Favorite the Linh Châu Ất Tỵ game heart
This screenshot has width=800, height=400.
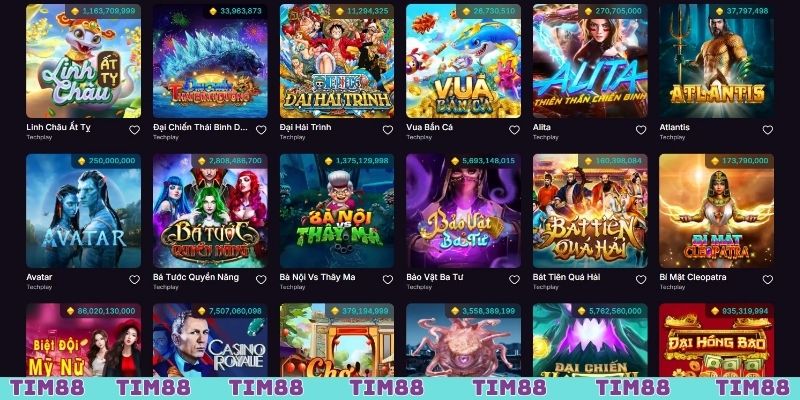[134, 130]
